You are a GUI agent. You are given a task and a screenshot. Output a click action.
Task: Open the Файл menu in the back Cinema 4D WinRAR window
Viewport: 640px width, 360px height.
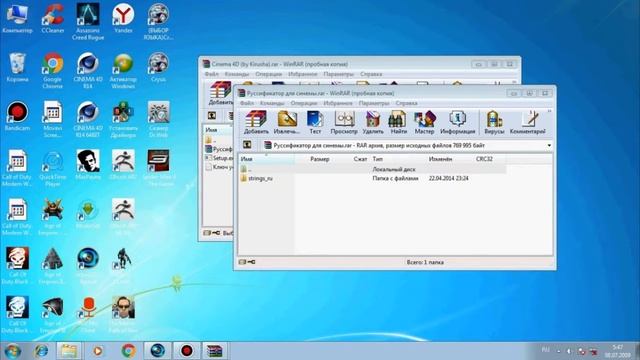tap(211, 74)
